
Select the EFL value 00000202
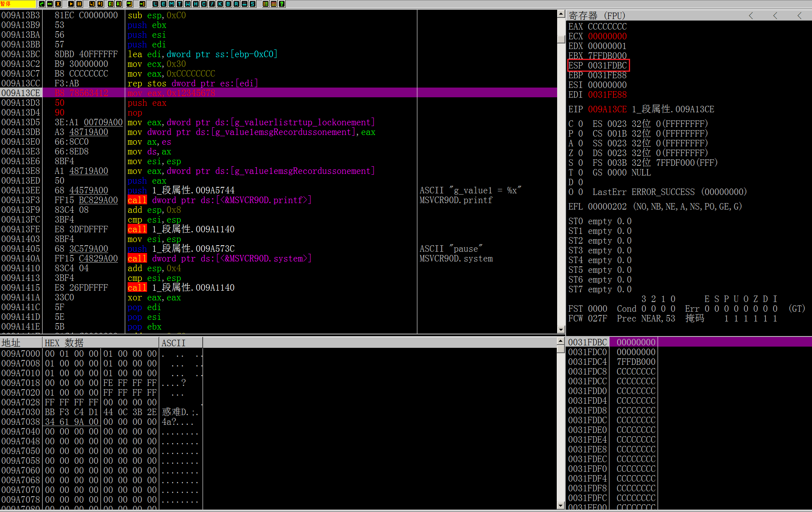(x=607, y=207)
